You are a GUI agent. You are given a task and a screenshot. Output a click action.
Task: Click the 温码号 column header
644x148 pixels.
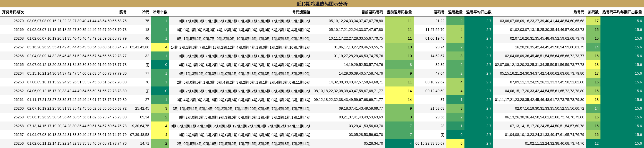439,12
